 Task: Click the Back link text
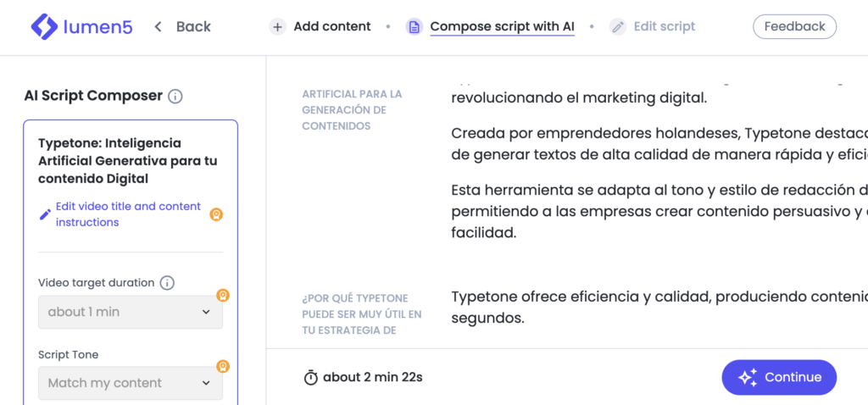[193, 26]
